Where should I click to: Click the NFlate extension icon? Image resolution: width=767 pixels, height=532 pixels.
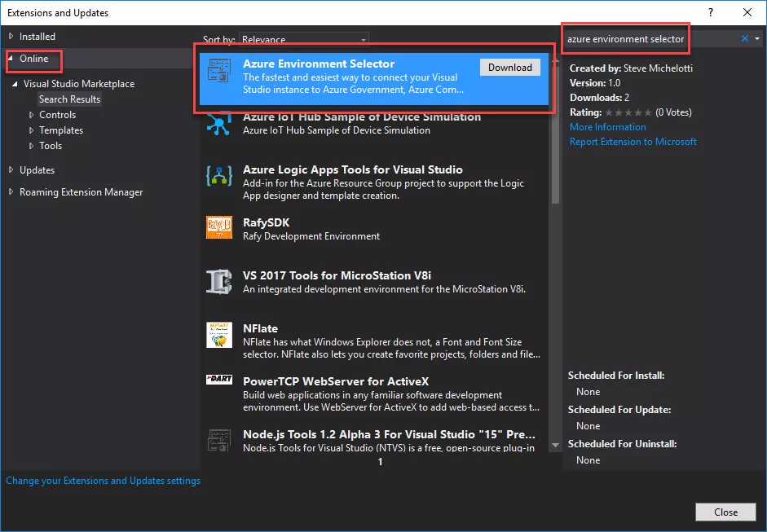(x=218, y=335)
